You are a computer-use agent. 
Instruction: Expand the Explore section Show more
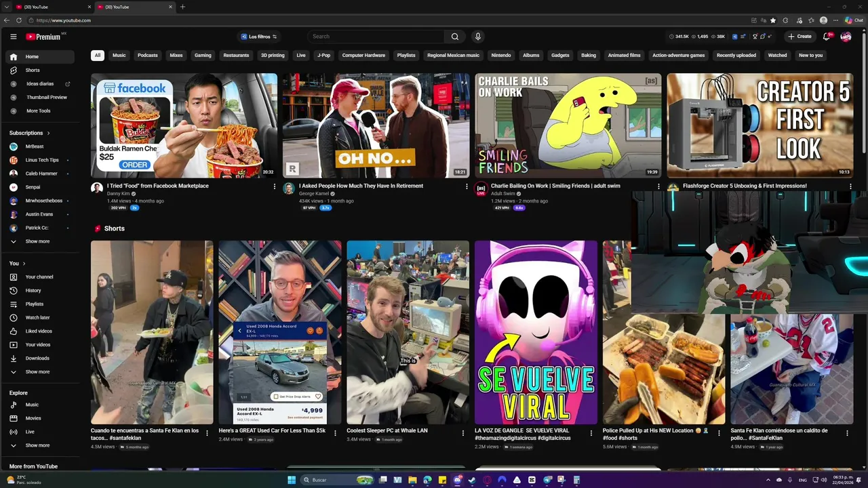pyautogui.click(x=41, y=445)
